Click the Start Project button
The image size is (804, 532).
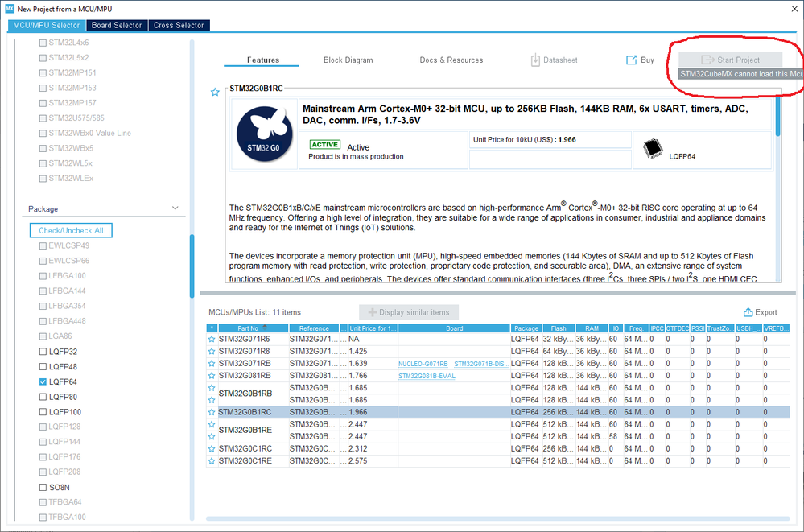[730, 60]
